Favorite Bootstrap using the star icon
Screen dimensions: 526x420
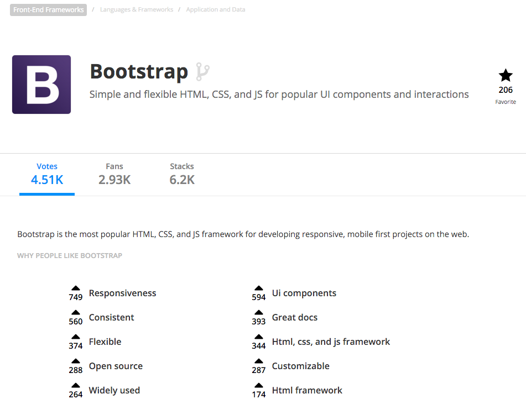[x=505, y=75]
